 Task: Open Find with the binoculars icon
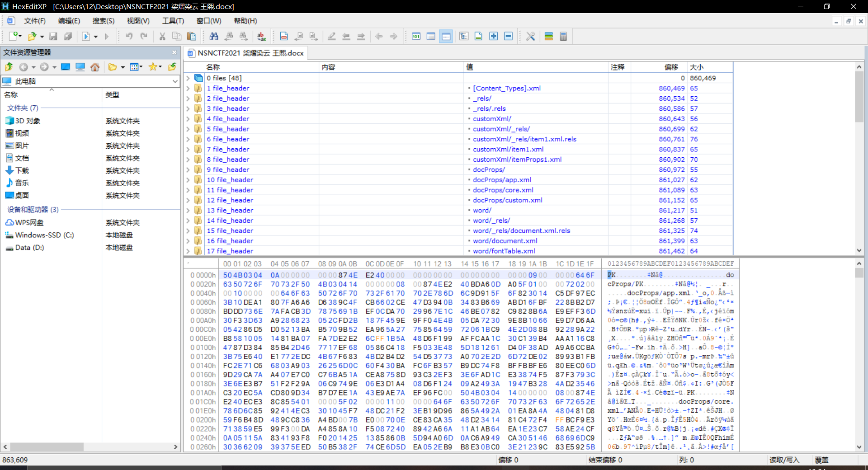tap(214, 36)
